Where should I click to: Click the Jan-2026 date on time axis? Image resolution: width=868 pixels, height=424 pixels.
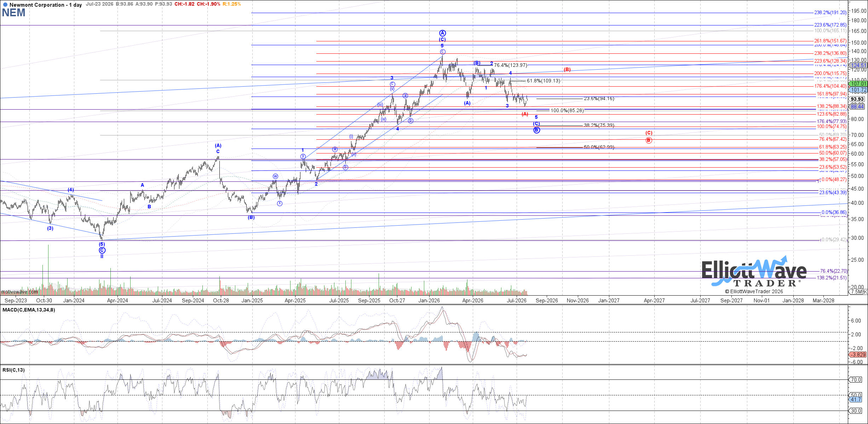(429, 301)
